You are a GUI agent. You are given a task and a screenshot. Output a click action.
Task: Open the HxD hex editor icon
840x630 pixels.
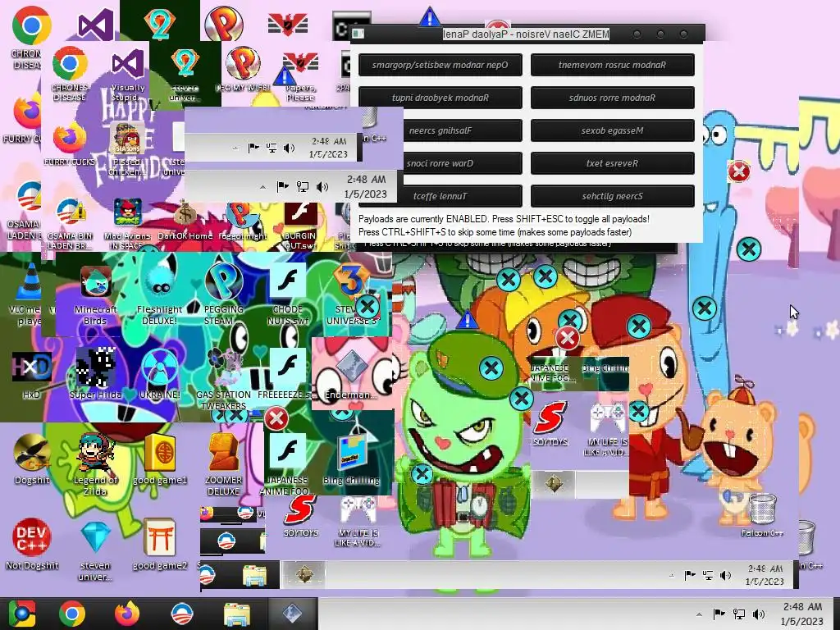tap(31, 374)
